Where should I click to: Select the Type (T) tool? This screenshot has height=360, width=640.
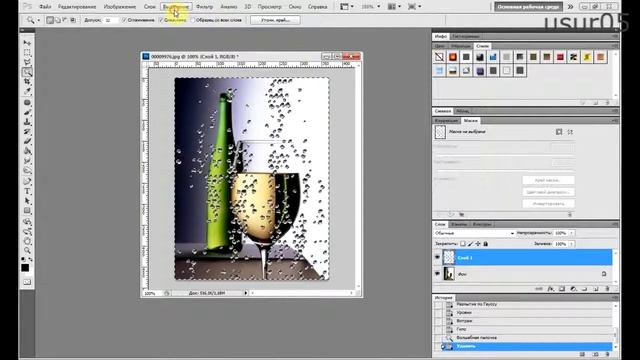coord(27,191)
